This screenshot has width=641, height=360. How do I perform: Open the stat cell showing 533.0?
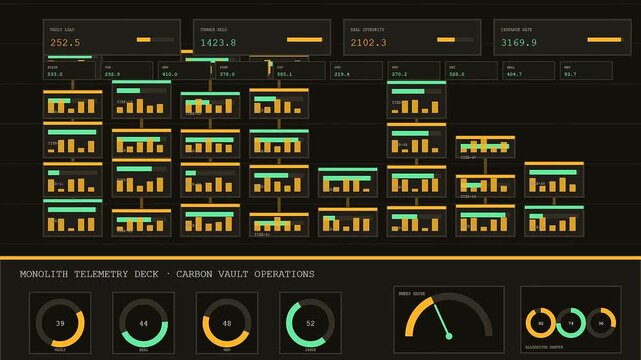69,71
